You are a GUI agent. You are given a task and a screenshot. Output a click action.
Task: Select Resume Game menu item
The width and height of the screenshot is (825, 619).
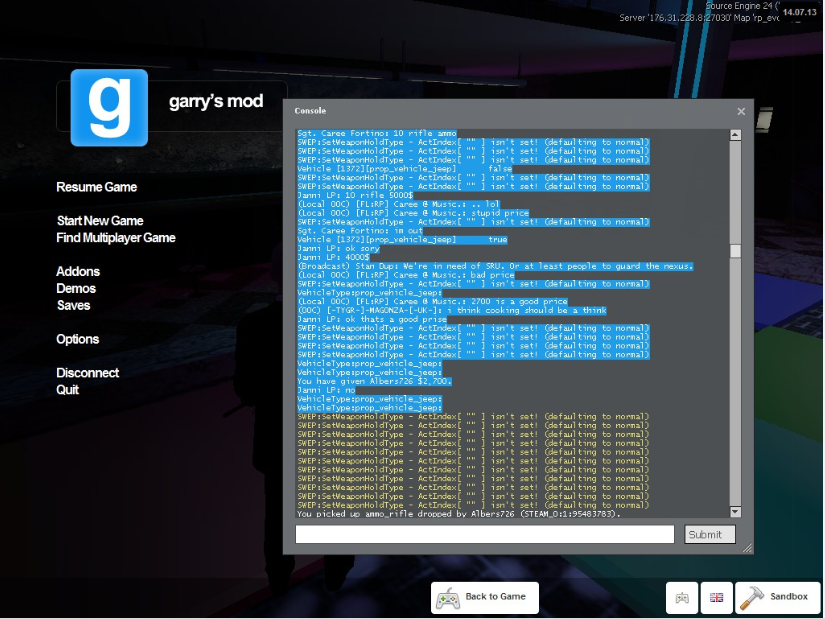coord(97,187)
